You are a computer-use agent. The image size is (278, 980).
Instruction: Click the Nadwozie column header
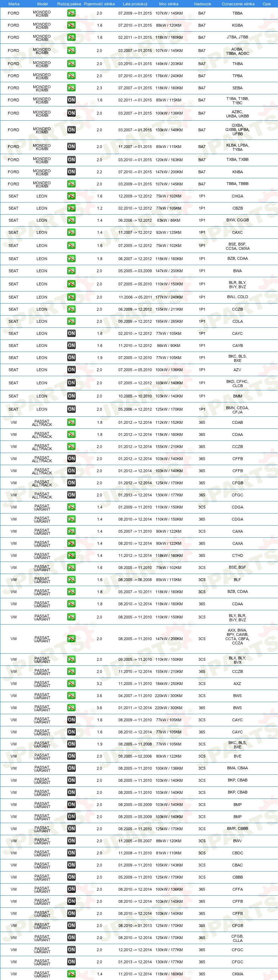[x=202, y=4]
